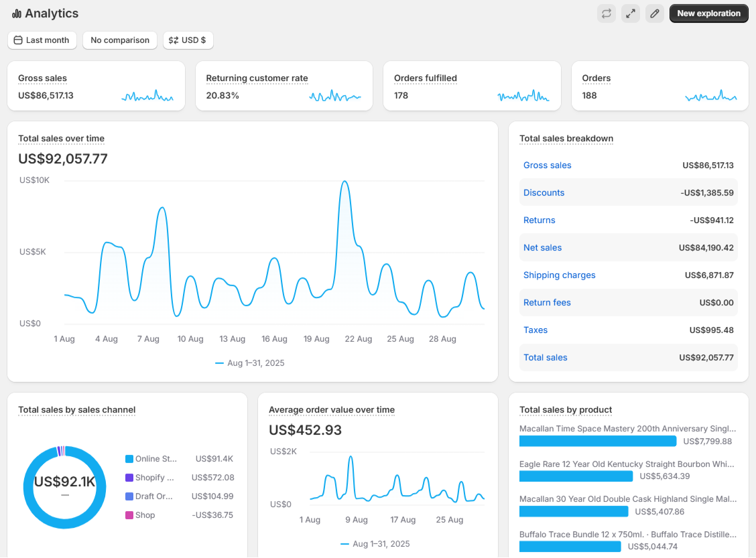Click the Returning customer rate sparkline
The height and width of the screenshot is (558, 756).
click(335, 96)
